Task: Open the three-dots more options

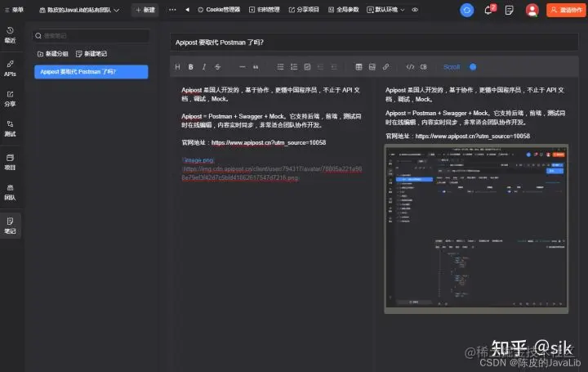Action: click(172, 10)
